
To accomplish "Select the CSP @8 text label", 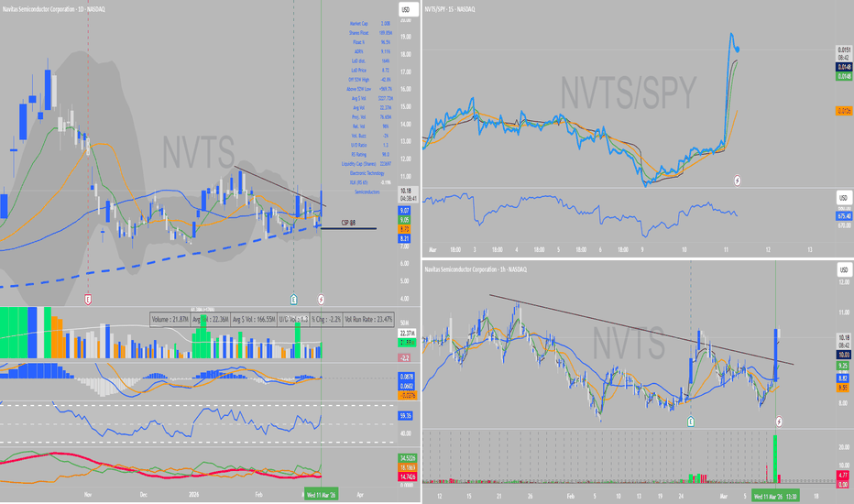I will click(348, 223).
